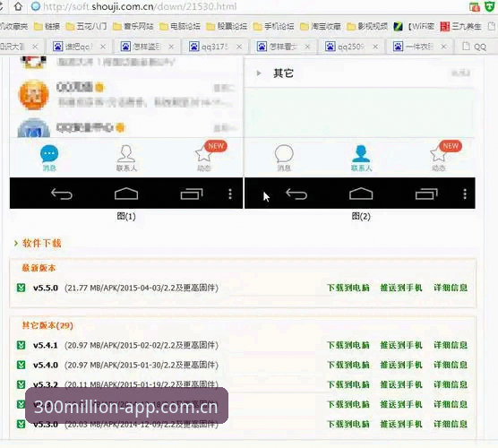Click 下载到电脑 for v5.3.2
Image resolution: width=498 pixels, height=448 pixels.
click(x=348, y=384)
